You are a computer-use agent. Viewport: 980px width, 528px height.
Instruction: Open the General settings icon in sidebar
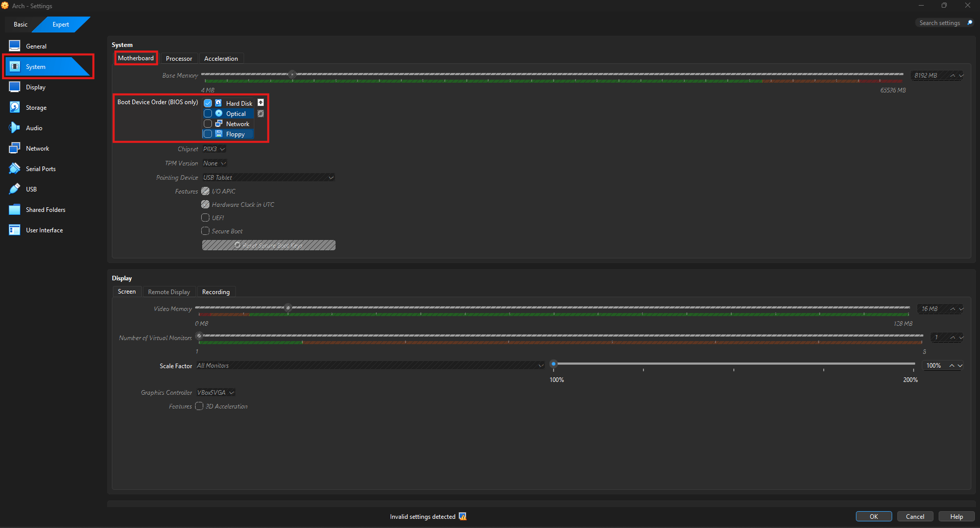(15, 46)
